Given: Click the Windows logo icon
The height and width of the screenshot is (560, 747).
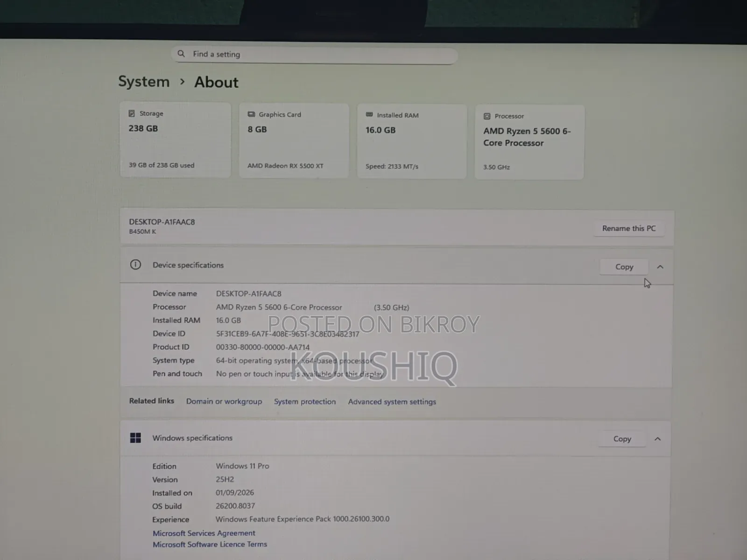Looking at the screenshot, I should pyautogui.click(x=135, y=438).
